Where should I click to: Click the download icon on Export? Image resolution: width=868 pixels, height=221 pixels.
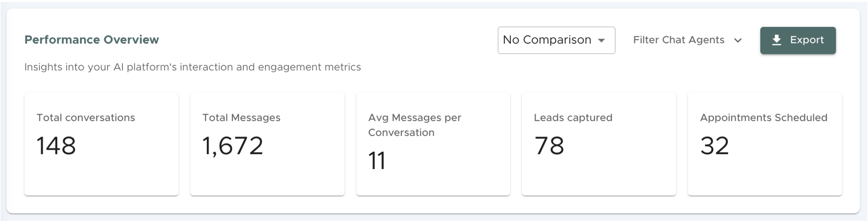tap(777, 40)
